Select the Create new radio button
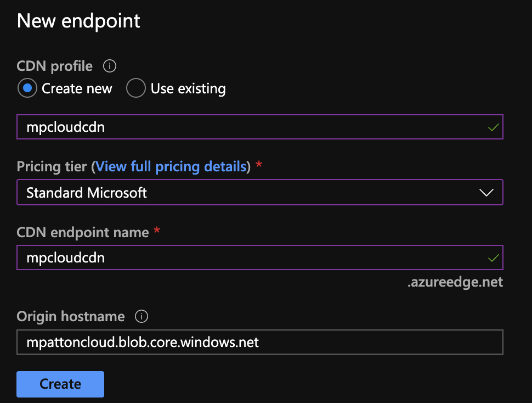The image size is (532, 403). tap(27, 88)
